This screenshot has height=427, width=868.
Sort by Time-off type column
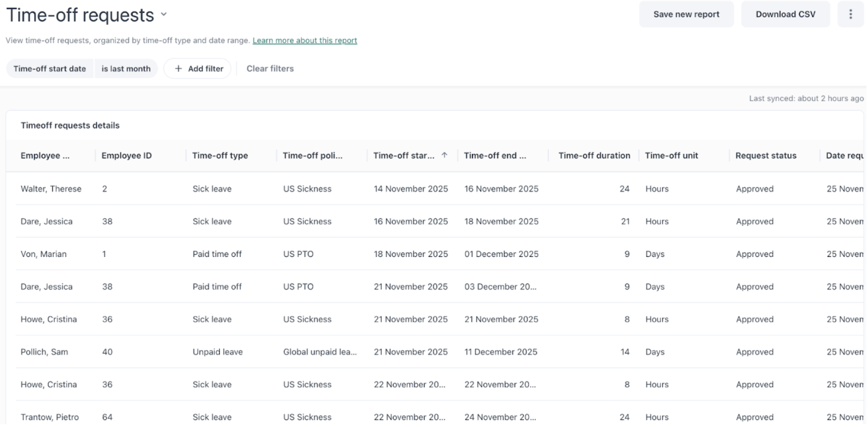[220, 156]
